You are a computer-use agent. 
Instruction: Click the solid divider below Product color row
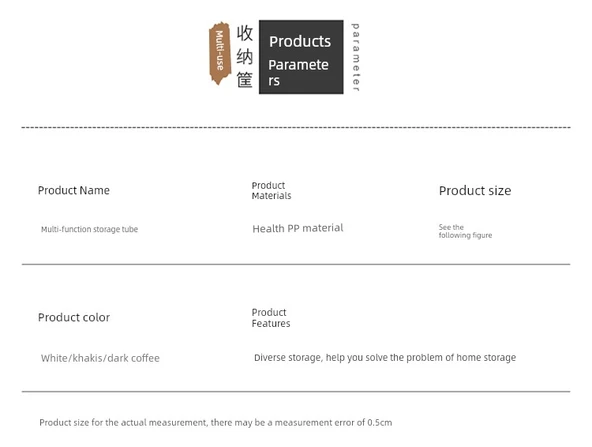296,392
